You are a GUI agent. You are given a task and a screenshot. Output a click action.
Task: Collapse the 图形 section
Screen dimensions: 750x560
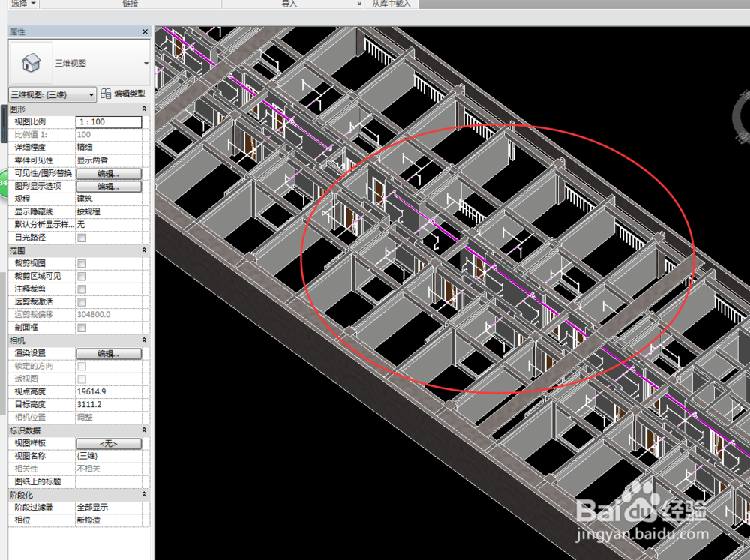pyautogui.click(x=144, y=109)
